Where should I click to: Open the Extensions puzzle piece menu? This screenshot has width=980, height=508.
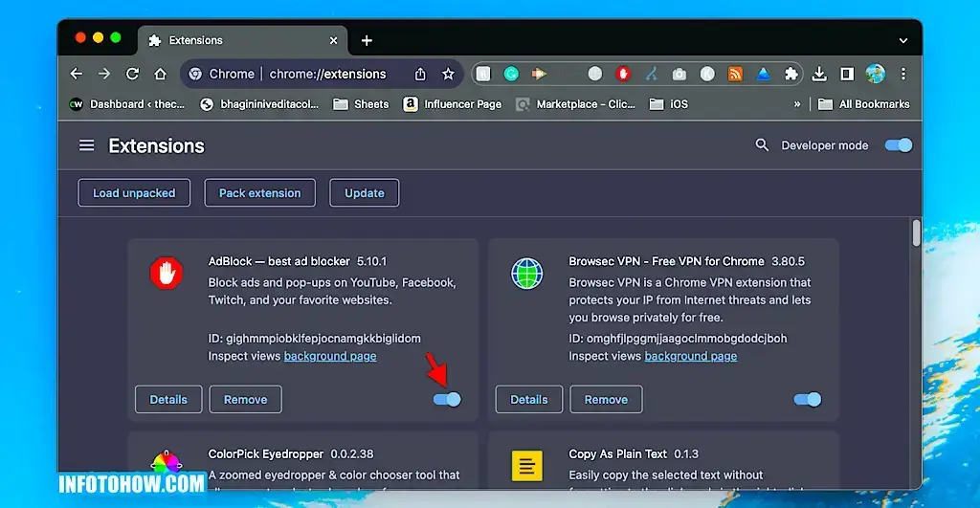pyautogui.click(x=791, y=74)
